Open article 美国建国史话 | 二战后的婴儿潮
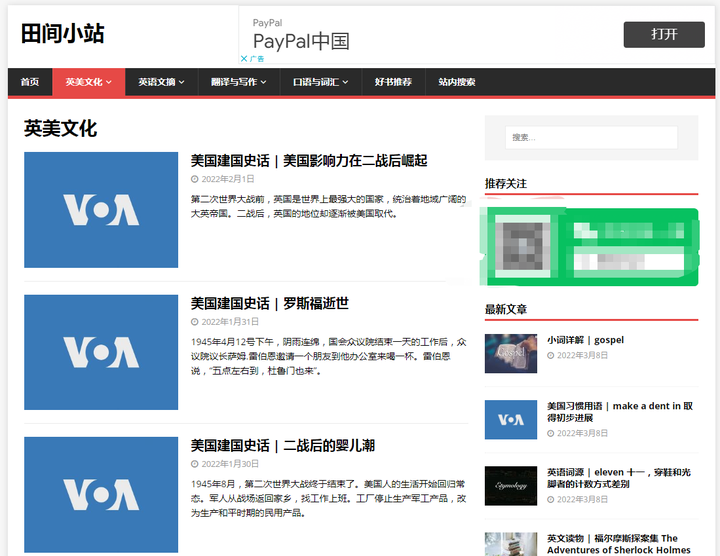This screenshot has height=556, width=720. coord(282,446)
